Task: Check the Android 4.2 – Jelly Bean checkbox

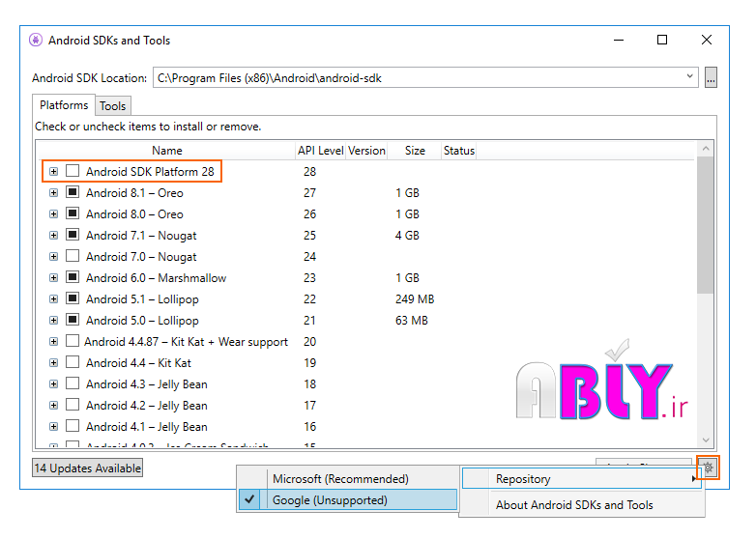Action: click(73, 405)
